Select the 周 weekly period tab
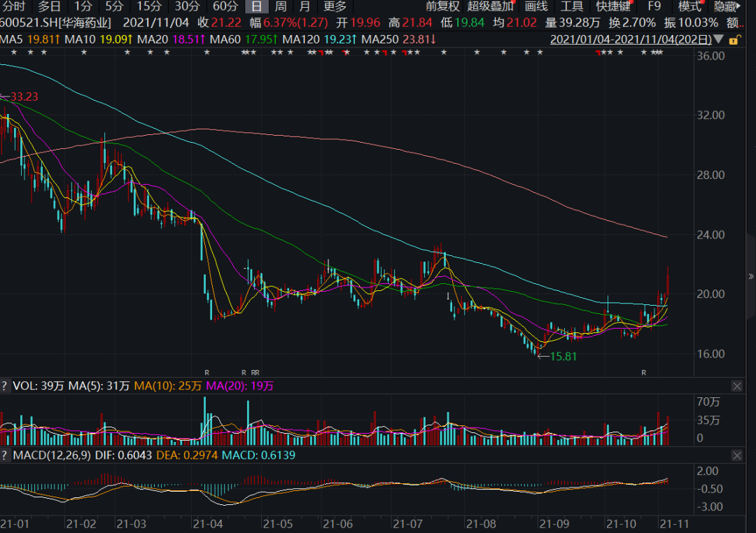 click(280, 7)
